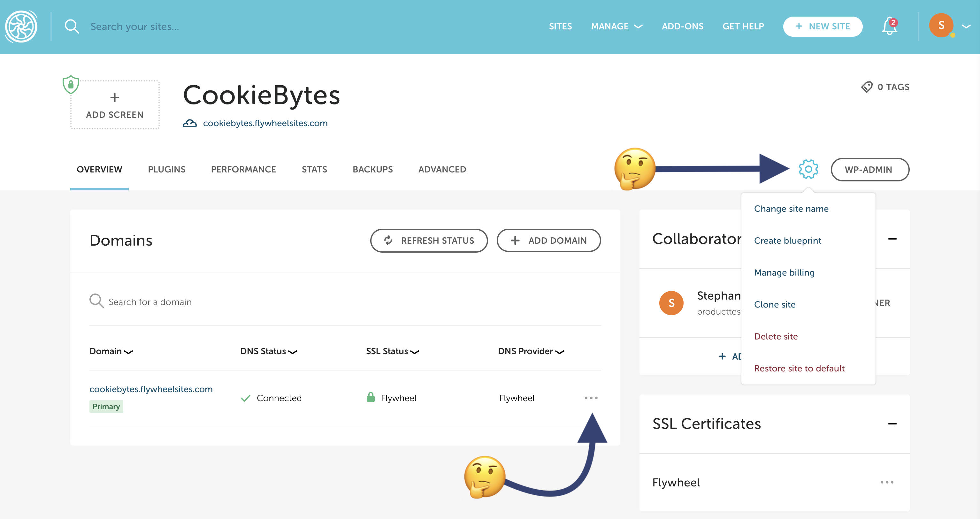Click the orange S user avatar
The width and height of the screenshot is (980, 519).
tap(941, 26)
